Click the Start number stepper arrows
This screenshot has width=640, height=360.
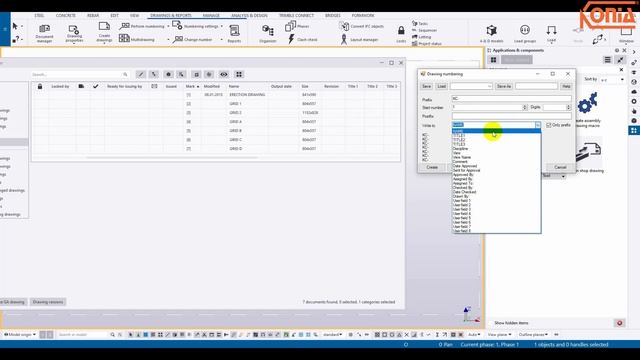click(525, 107)
